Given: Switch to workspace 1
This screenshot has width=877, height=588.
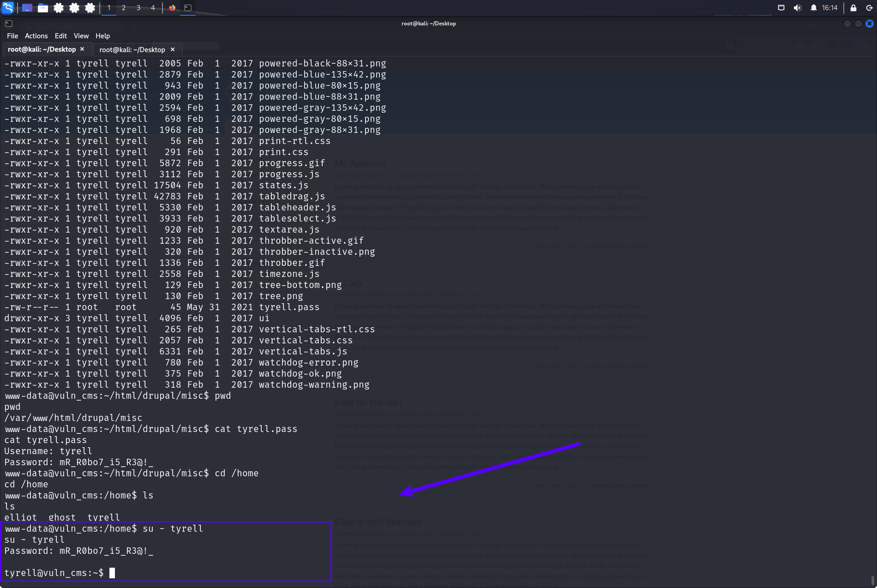Looking at the screenshot, I should [x=109, y=8].
